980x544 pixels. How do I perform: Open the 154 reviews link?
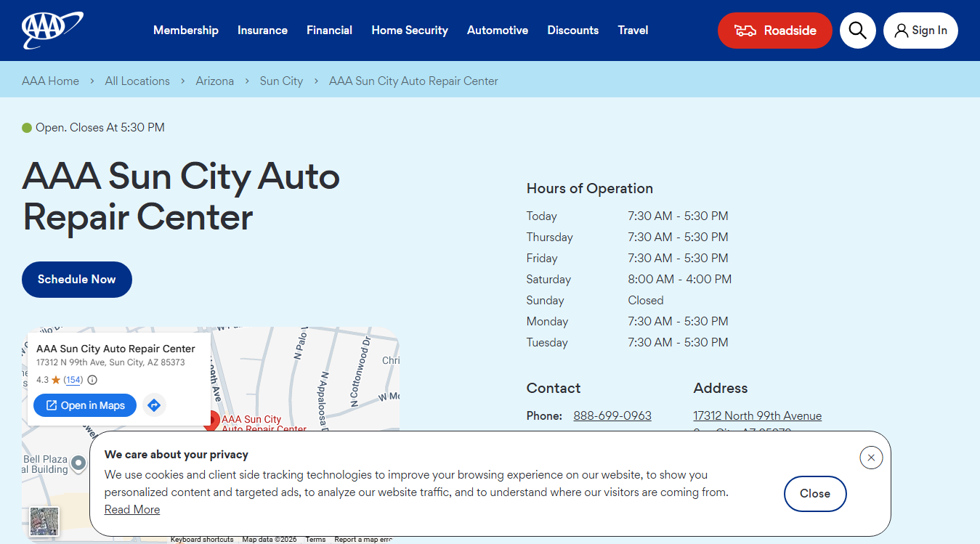pos(73,380)
